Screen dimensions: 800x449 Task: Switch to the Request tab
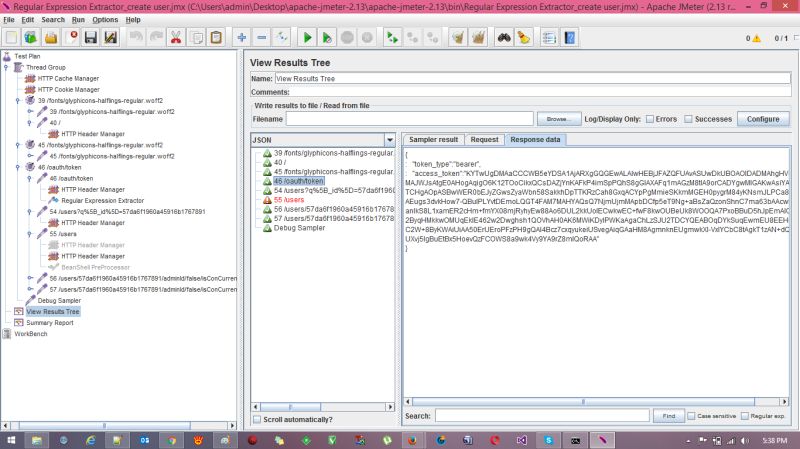tap(484, 139)
